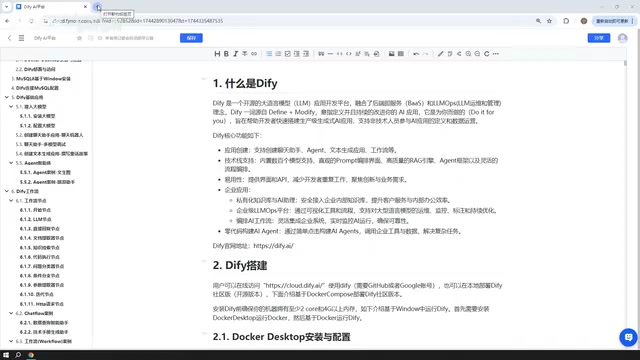Click the blue share button
The height and width of the screenshot is (360, 640).
(x=599, y=38)
